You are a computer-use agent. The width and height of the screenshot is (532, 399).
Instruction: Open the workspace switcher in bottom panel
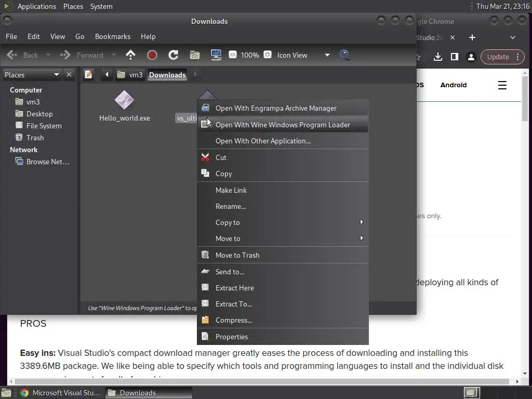coord(472,393)
